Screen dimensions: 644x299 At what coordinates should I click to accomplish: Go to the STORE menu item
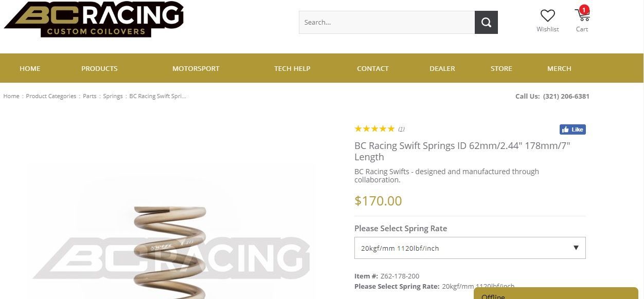coord(501,68)
